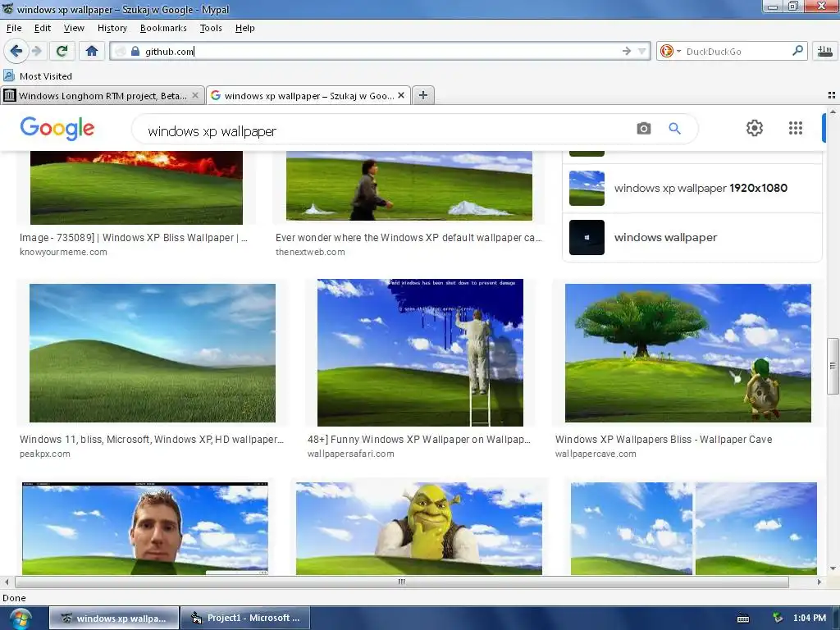Image resolution: width=840 pixels, height=630 pixels.
Task: Click the knowyourmeme.com source text
Action: click(x=63, y=252)
